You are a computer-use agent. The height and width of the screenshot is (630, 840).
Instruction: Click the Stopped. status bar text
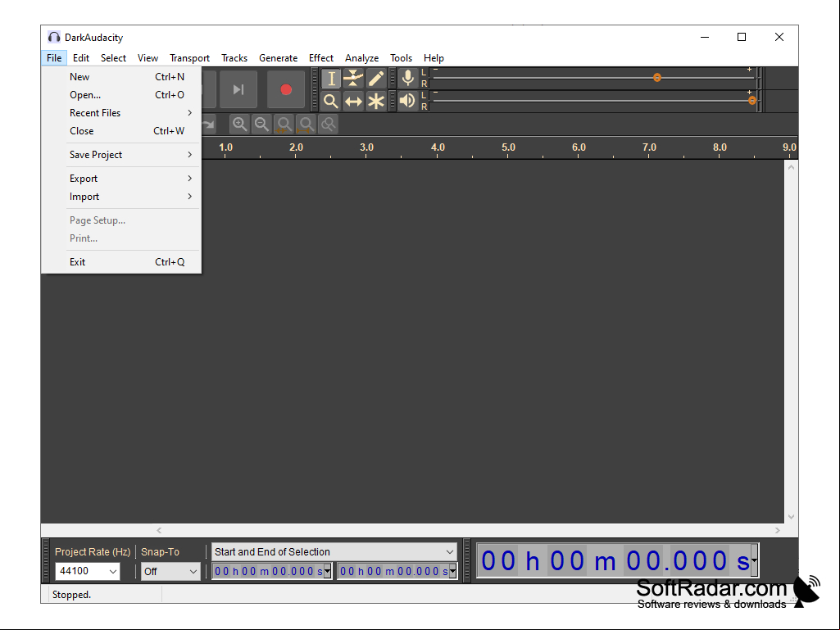click(71, 595)
